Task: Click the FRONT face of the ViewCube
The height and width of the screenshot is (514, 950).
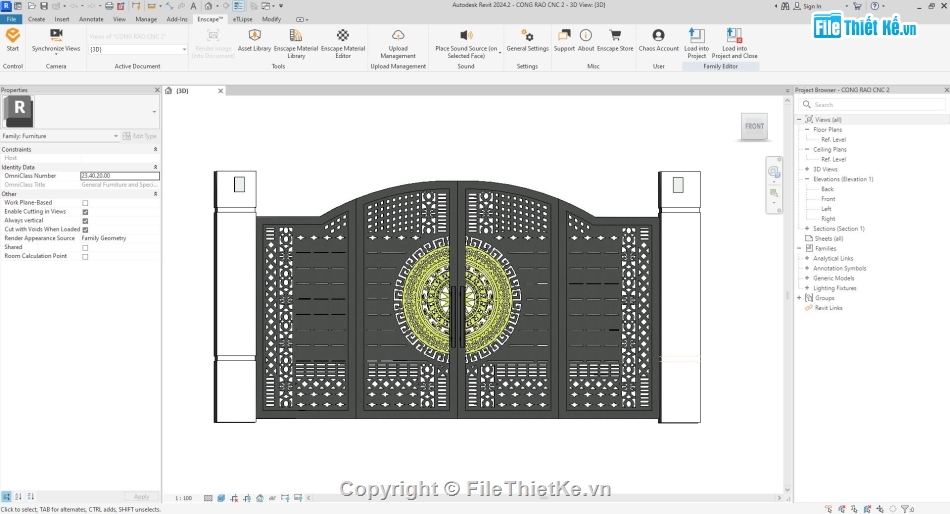Action: [754, 126]
